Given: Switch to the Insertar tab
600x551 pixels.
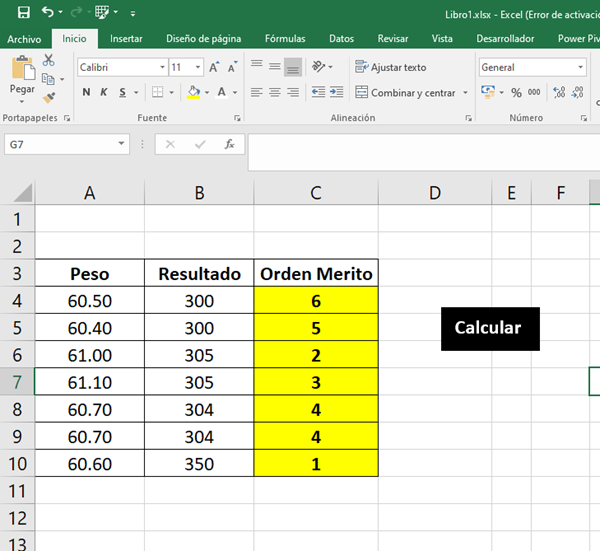Looking at the screenshot, I should coord(126,39).
